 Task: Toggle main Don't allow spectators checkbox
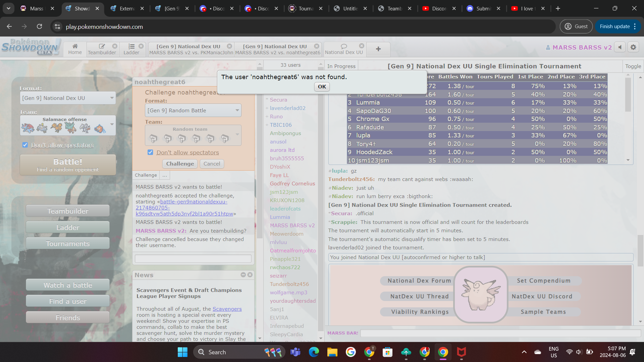[x=25, y=145]
